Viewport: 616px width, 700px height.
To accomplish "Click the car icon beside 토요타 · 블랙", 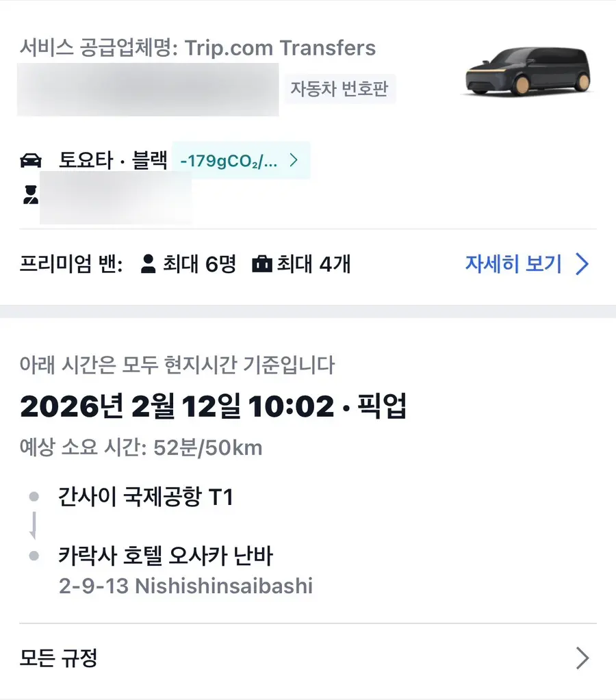I will pyautogui.click(x=31, y=160).
